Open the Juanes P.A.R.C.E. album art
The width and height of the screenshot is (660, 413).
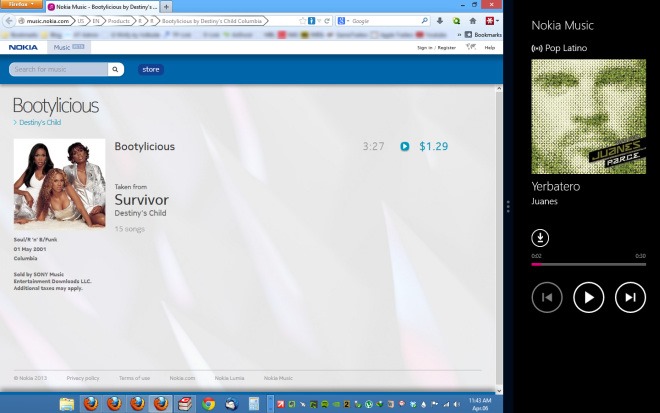click(588, 117)
